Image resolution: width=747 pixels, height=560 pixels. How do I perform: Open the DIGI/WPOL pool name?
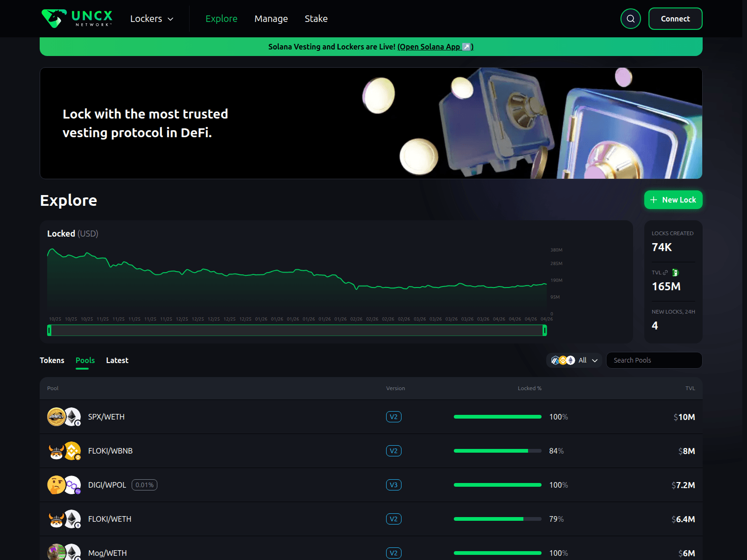click(107, 485)
